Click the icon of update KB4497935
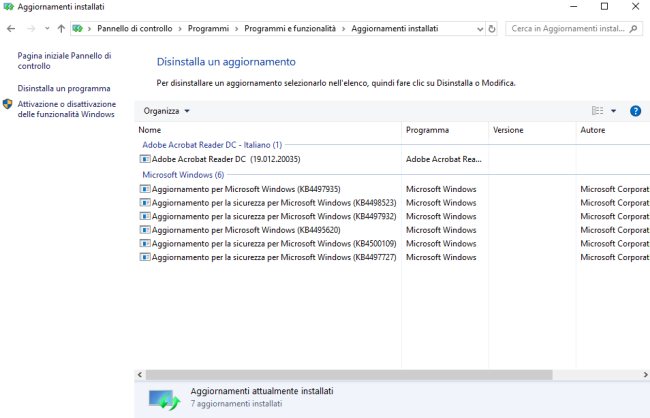Screen dimensions: 650x418 click(x=145, y=189)
